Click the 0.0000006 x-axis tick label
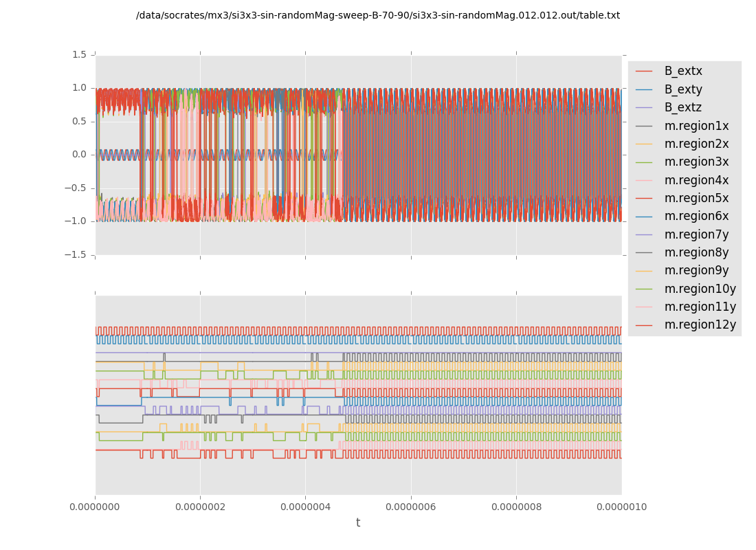Screen dimensions: 756x550 pos(410,507)
